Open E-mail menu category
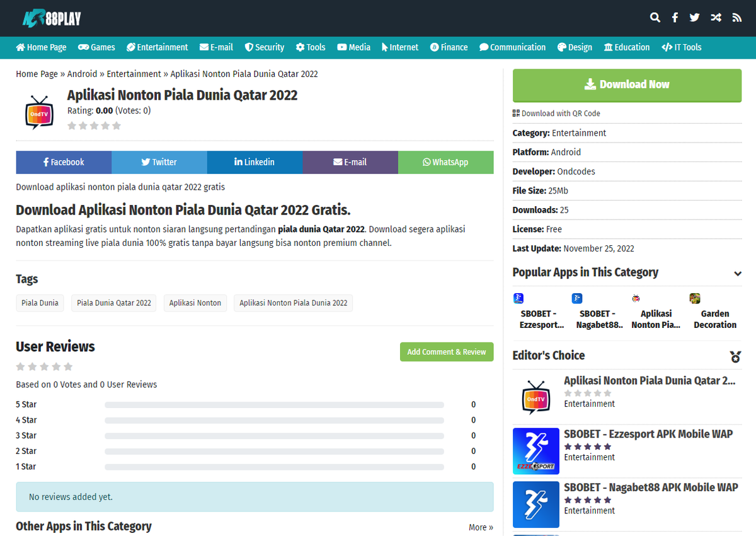This screenshot has width=756, height=536. coord(216,47)
